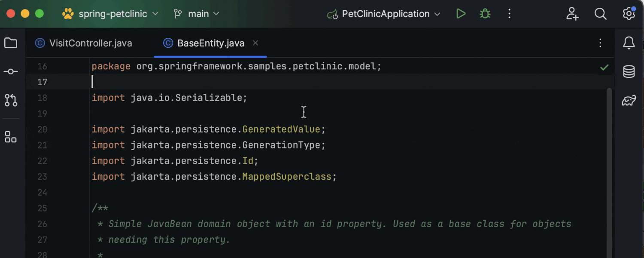Open the Structure tool window
Screen dimensions: 644x258
tap(11, 137)
